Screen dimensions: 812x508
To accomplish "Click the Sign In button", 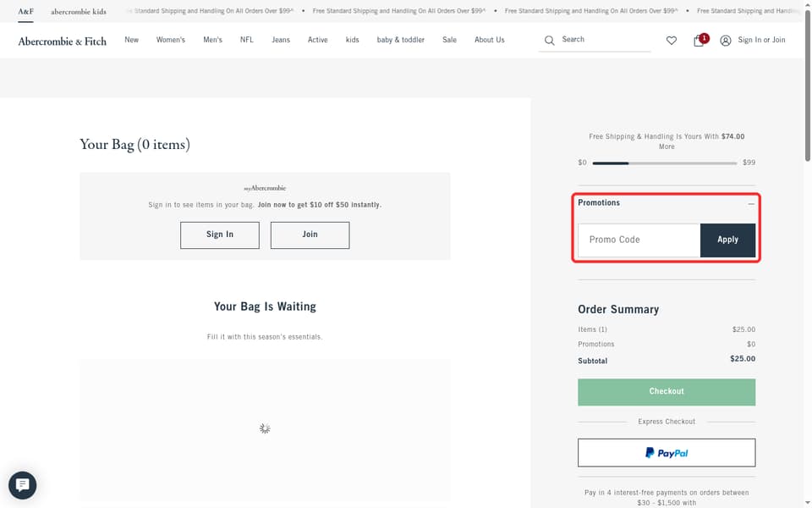I will 220,235.
